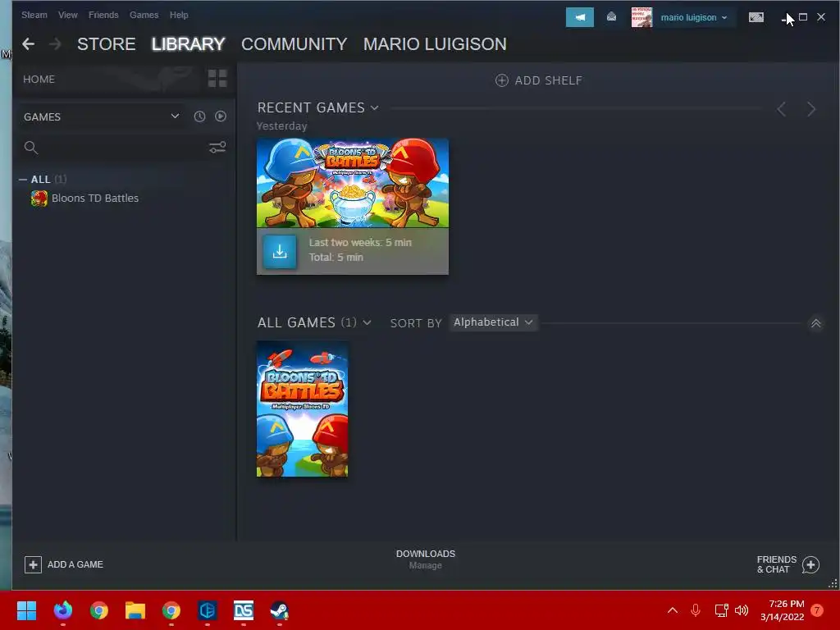Open Firefox from the taskbar
840x630 pixels.
point(62,610)
